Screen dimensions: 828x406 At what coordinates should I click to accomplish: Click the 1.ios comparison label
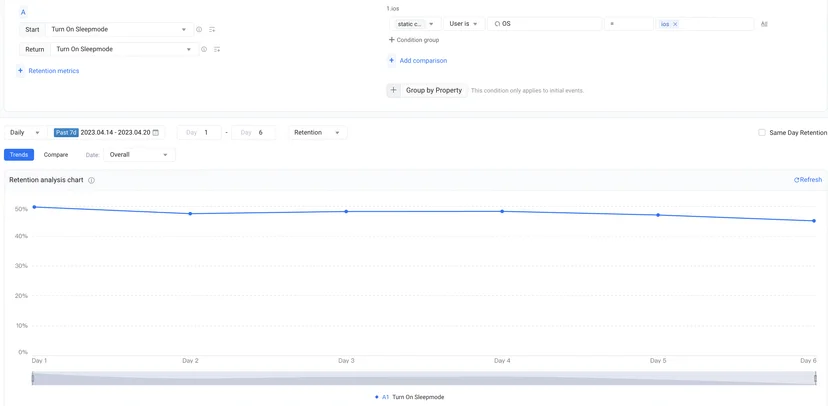393,9
